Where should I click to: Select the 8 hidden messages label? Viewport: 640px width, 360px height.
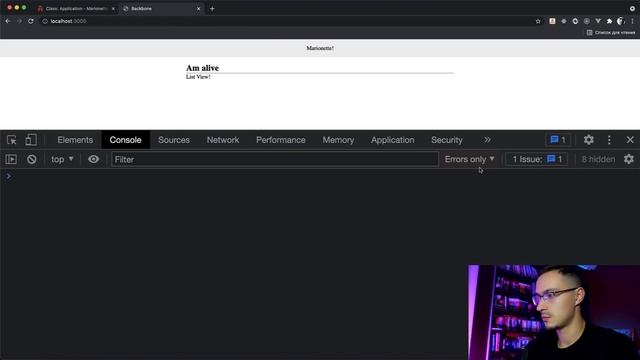[x=598, y=159]
